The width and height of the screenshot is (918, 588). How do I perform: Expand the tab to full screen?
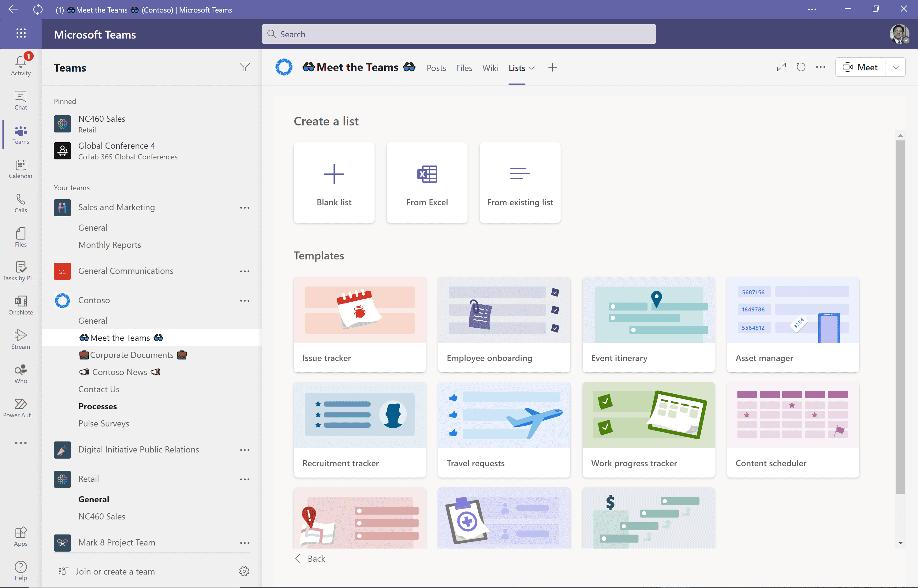pyautogui.click(x=781, y=67)
